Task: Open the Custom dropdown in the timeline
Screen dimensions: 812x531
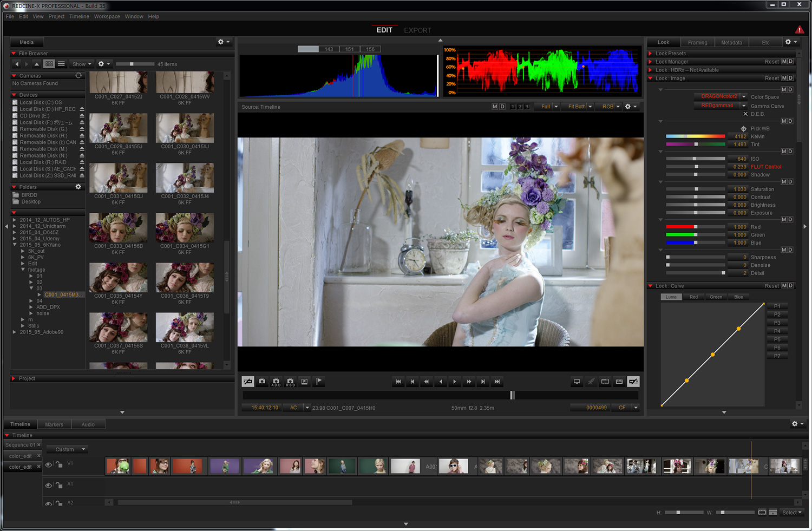Action: (68, 449)
